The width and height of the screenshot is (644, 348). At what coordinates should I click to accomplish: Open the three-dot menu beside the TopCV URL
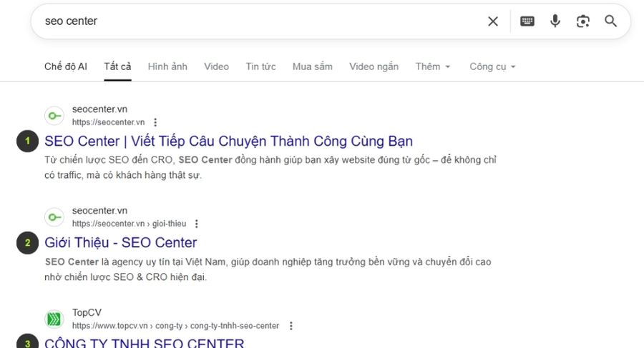291,326
